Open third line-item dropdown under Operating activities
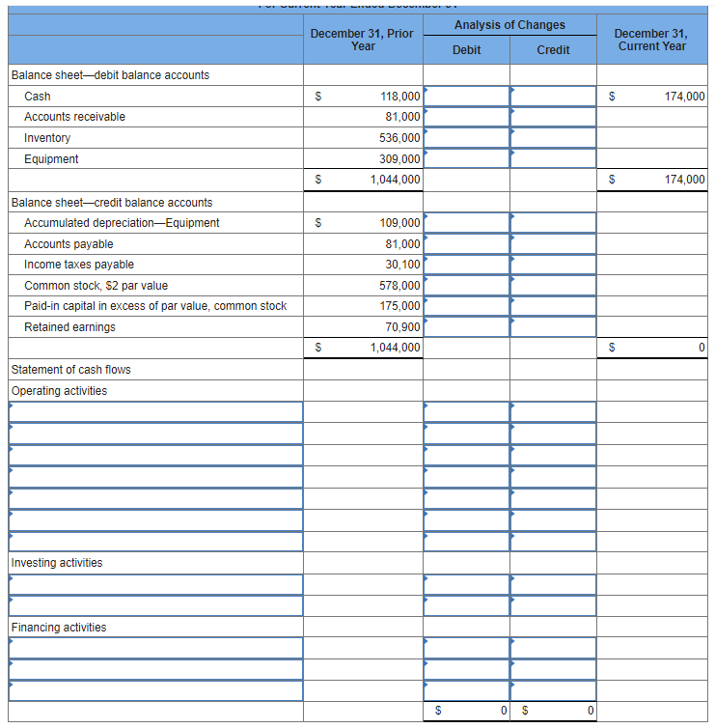715x728 pixels. click(155, 455)
